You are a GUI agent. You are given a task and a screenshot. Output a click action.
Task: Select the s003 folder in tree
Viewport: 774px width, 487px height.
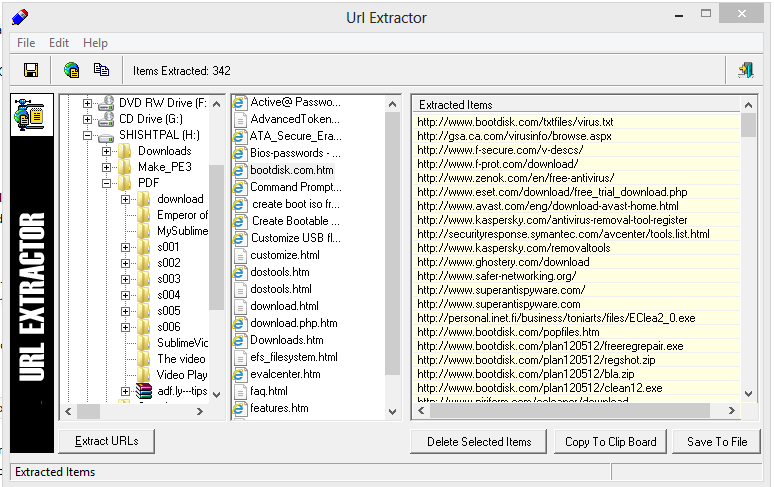click(x=169, y=279)
